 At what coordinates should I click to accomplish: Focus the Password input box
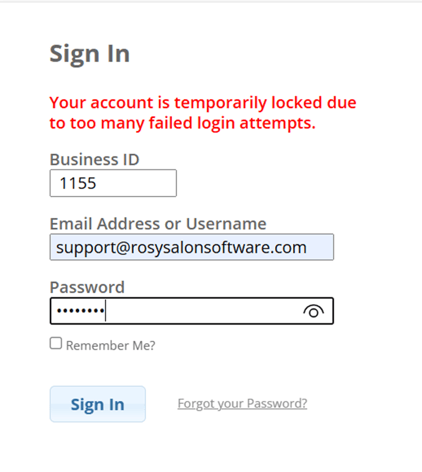tap(192, 311)
